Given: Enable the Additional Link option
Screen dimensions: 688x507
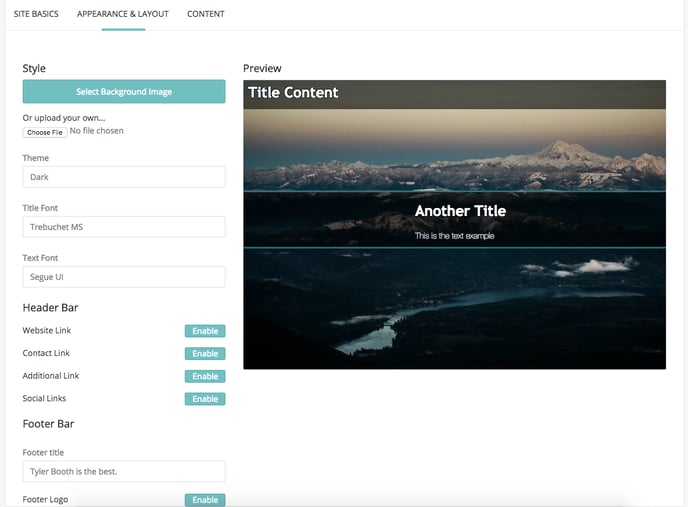Looking at the screenshot, I should tap(205, 376).
